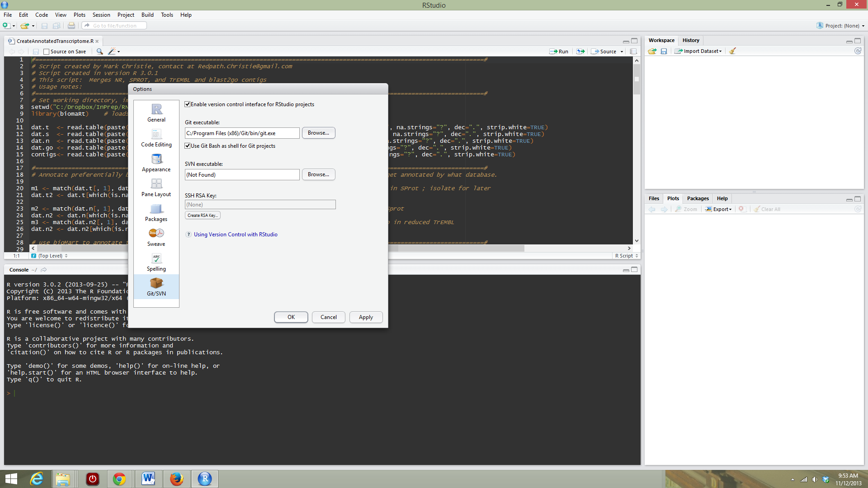
Task: Click the editor horizontal scrollbar thumb
Action: 281,249
